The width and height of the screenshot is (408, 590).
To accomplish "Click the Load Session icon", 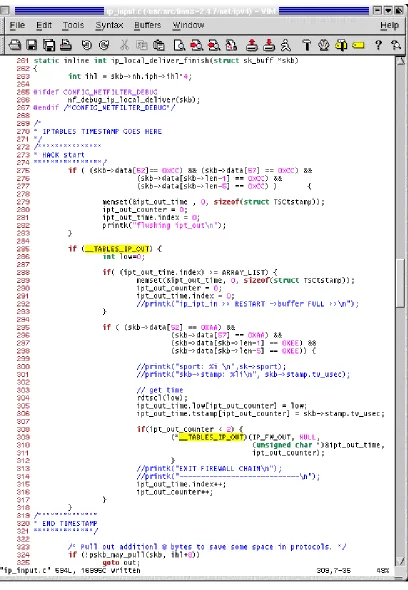I will tap(252, 45).
